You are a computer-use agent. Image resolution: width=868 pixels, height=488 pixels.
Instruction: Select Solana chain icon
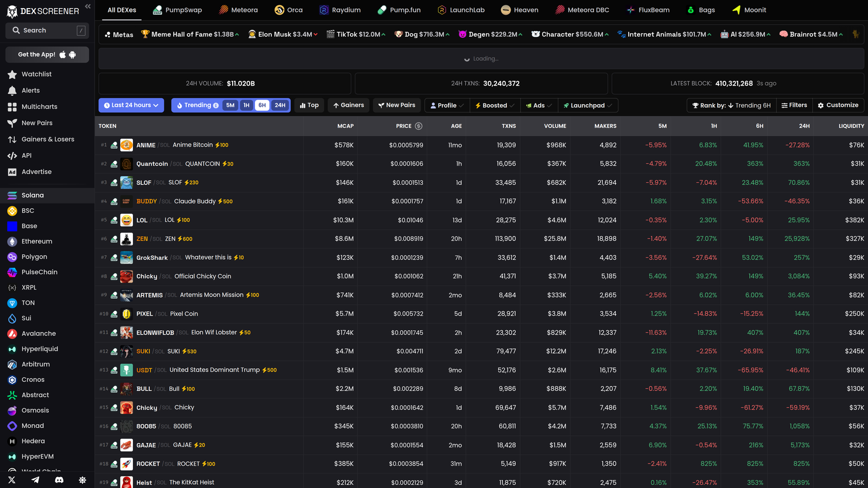(x=12, y=195)
